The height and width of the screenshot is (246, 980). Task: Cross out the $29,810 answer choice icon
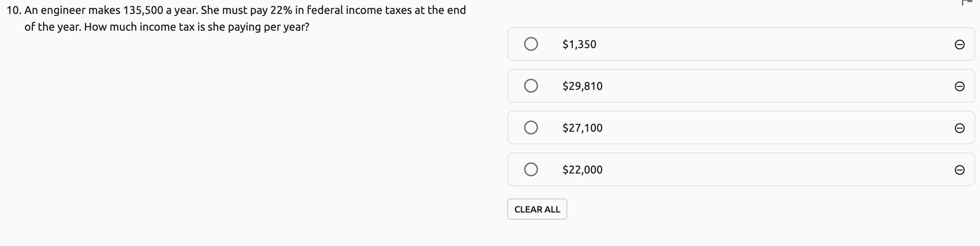coord(959,86)
